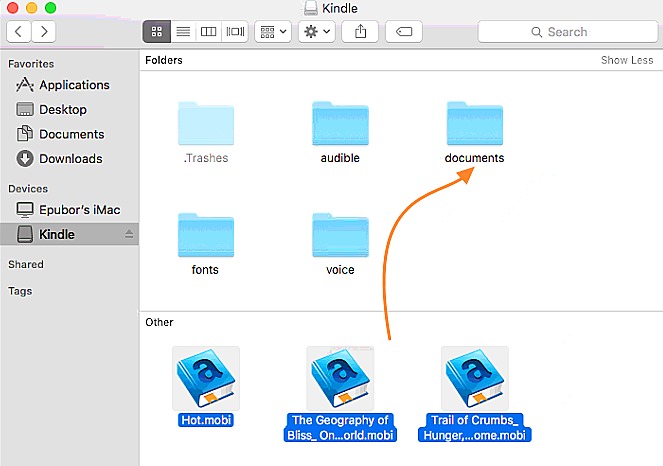Switch to icon view mode
This screenshot has width=663, height=466.
157,32
